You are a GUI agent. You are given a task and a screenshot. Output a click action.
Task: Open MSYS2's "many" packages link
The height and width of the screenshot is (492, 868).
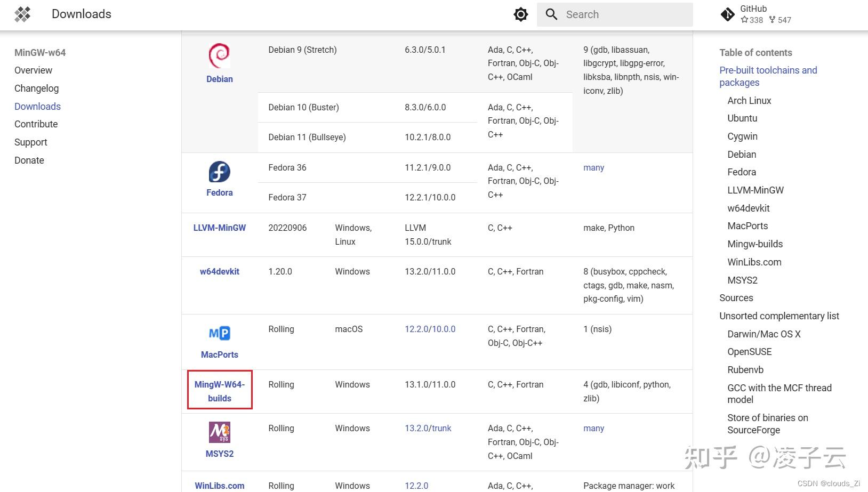click(x=593, y=428)
